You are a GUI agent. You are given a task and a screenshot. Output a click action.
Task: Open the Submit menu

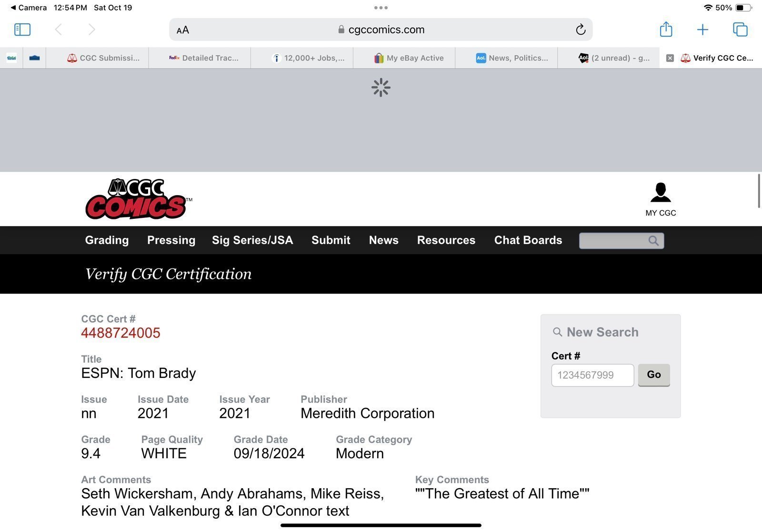(331, 240)
